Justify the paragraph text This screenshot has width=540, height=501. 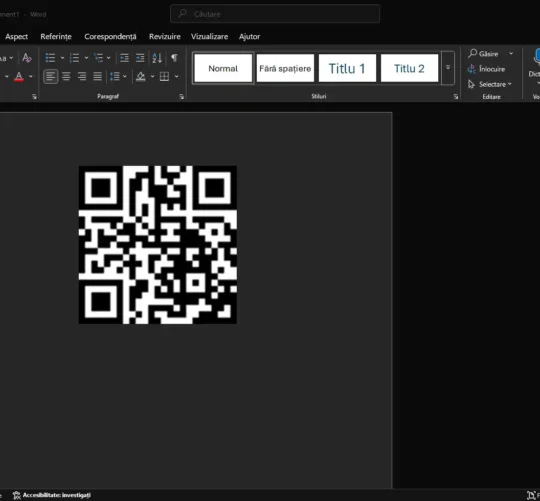(x=97, y=76)
